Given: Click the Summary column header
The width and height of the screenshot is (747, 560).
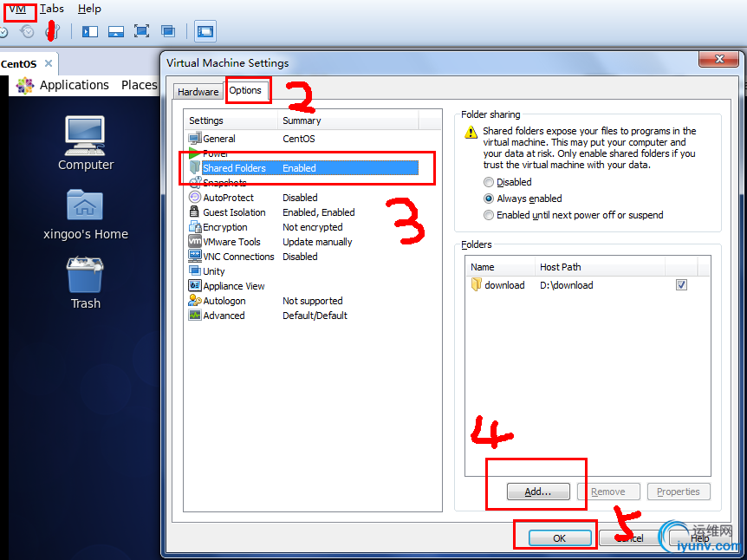Looking at the screenshot, I should (x=348, y=120).
